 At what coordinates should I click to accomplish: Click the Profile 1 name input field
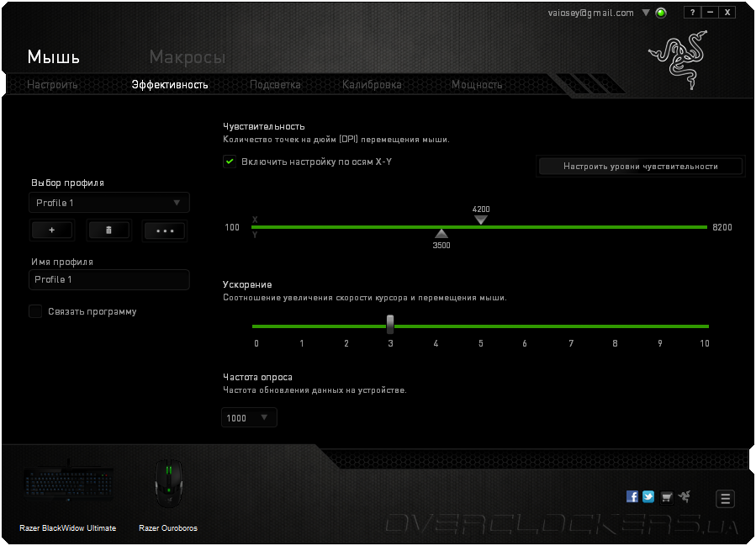[109, 280]
